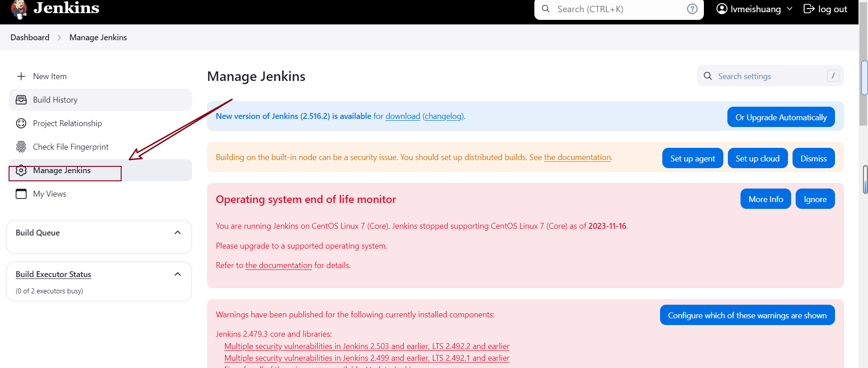The image size is (868, 368).
Task: Click the 'Build Queue' panel title
Action: 38,233
